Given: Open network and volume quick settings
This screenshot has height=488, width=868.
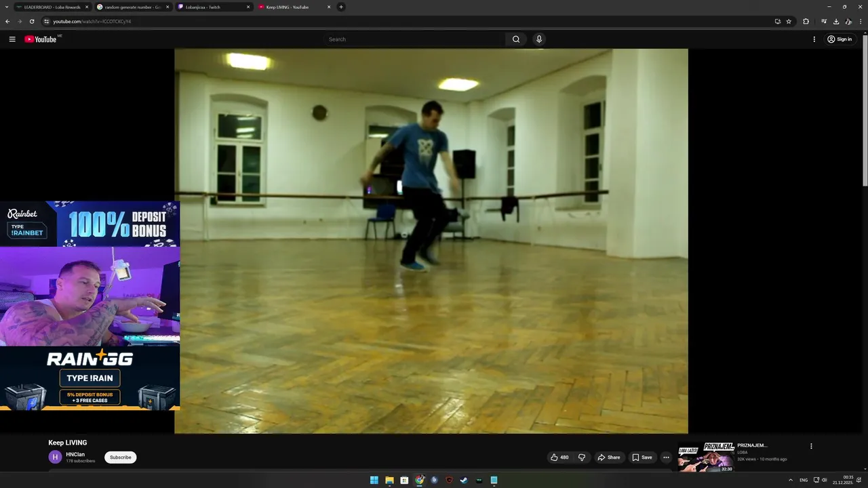Looking at the screenshot, I should pos(821,480).
